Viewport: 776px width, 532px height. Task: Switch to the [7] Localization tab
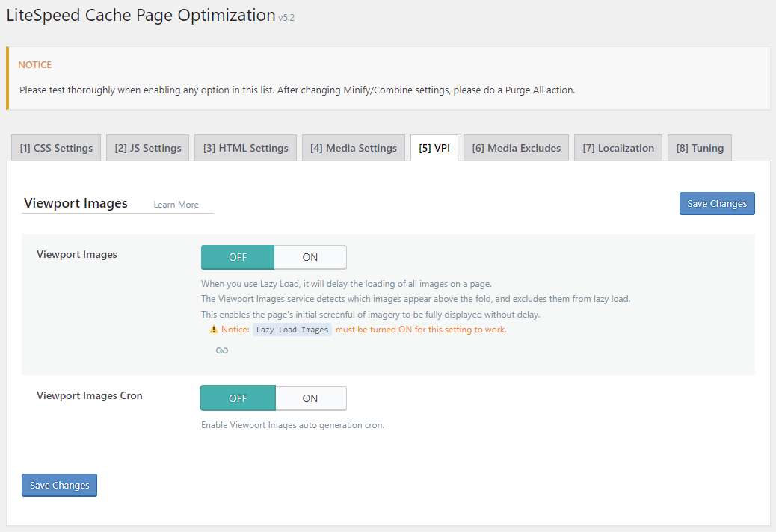[x=618, y=149]
